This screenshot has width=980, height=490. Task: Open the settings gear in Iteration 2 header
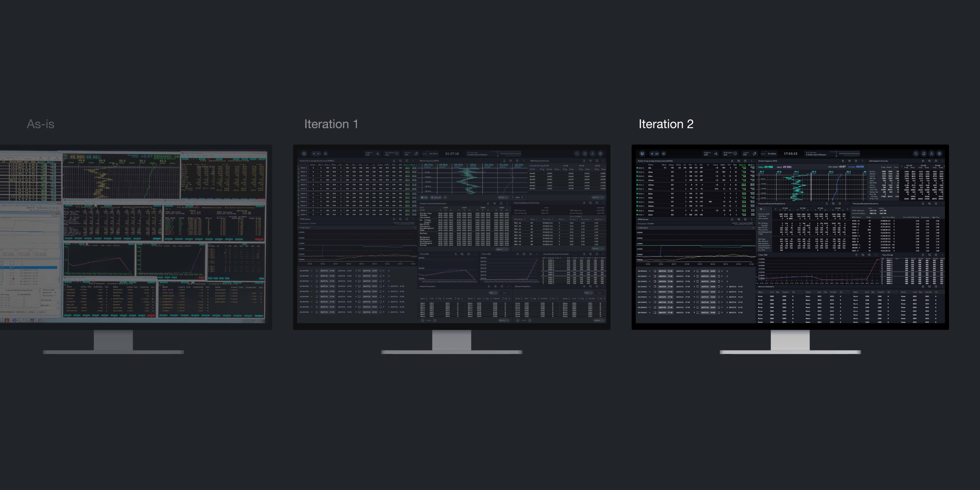coord(939,154)
